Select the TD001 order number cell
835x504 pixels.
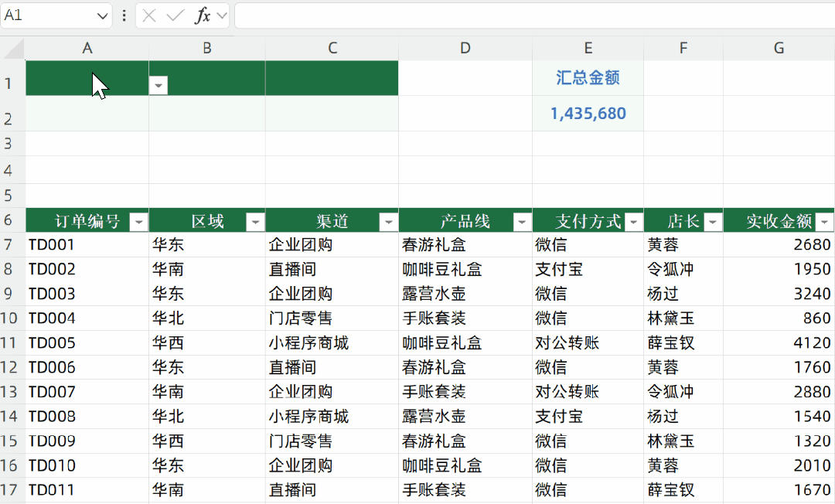click(x=87, y=245)
